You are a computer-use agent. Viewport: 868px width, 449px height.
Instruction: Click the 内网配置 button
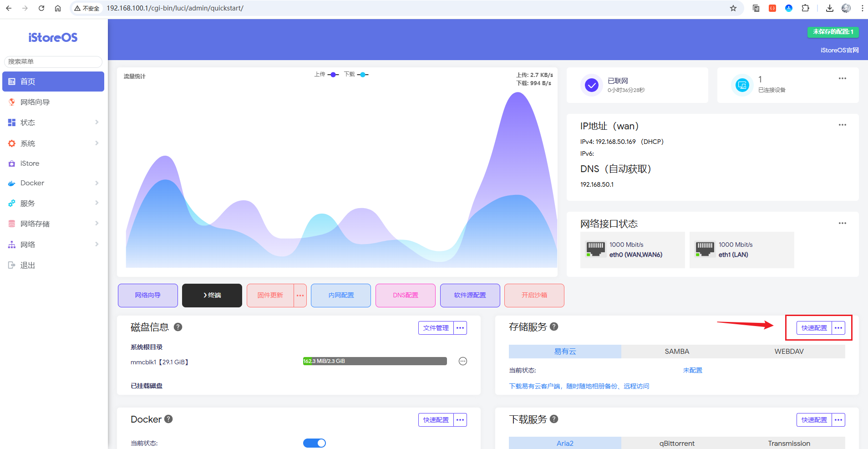click(341, 296)
